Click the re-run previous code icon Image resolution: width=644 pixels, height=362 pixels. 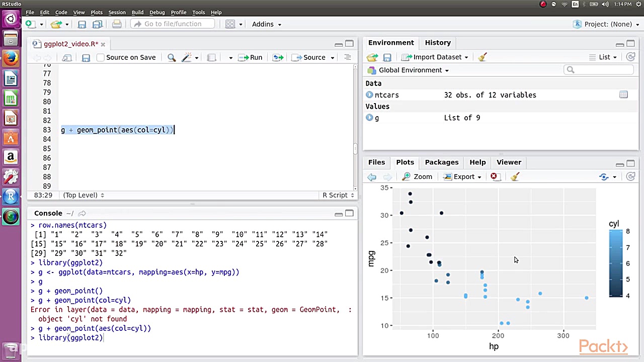pyautogui.click(x=278, y=57)
